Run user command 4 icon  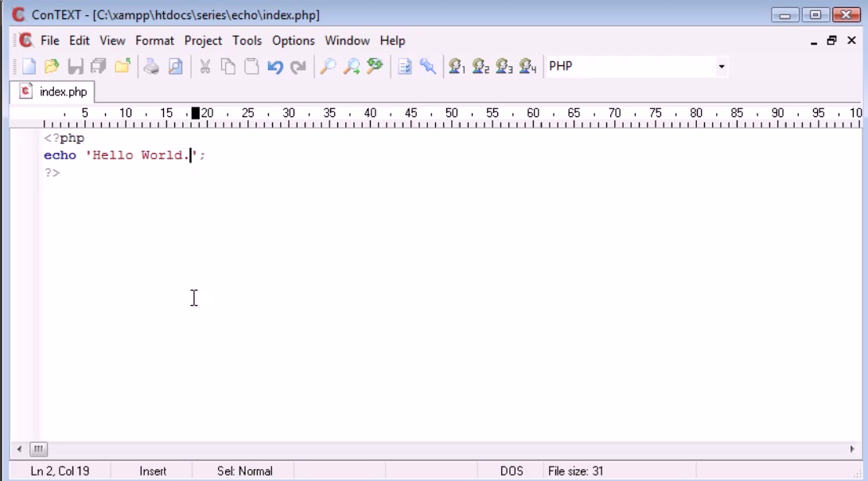[x=528, y=67]
